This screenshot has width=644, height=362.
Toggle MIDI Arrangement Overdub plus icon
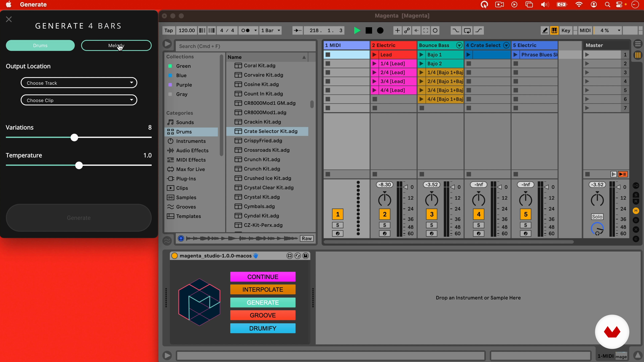(397, 31)
